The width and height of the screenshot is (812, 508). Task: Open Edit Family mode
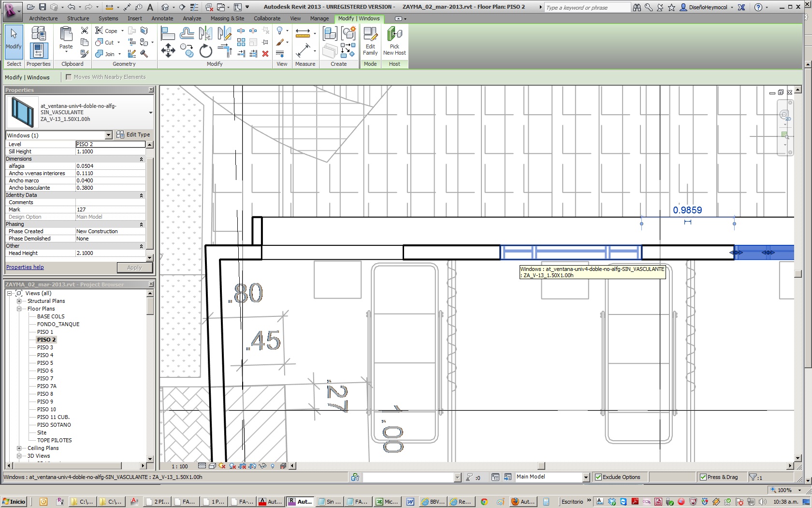(370, 42)
